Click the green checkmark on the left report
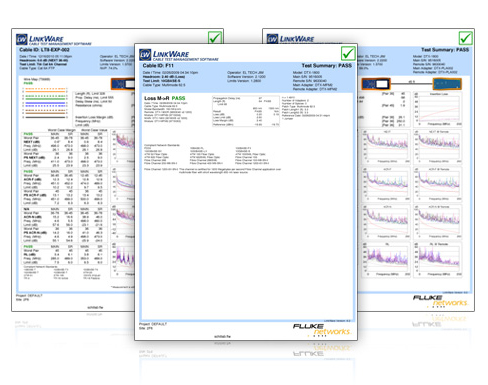488x385 pixels. tap(215, 37)
